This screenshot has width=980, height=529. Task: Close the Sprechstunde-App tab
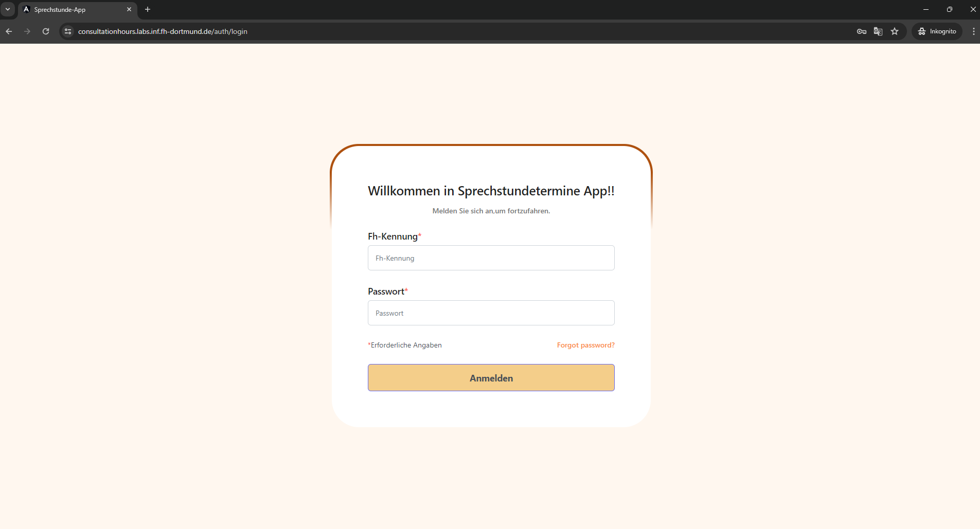click(129, 10)
